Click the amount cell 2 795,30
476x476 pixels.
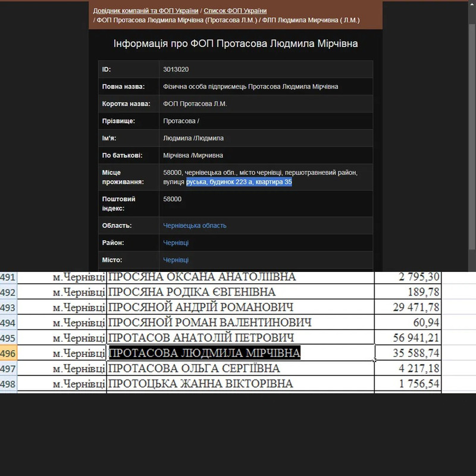point(408,277)
